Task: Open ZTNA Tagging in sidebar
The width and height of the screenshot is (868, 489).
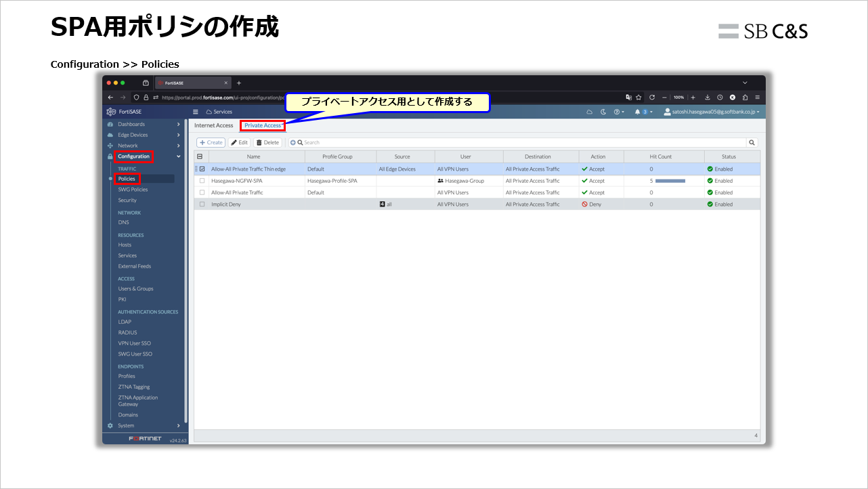Action: click(x=134, y=387)
